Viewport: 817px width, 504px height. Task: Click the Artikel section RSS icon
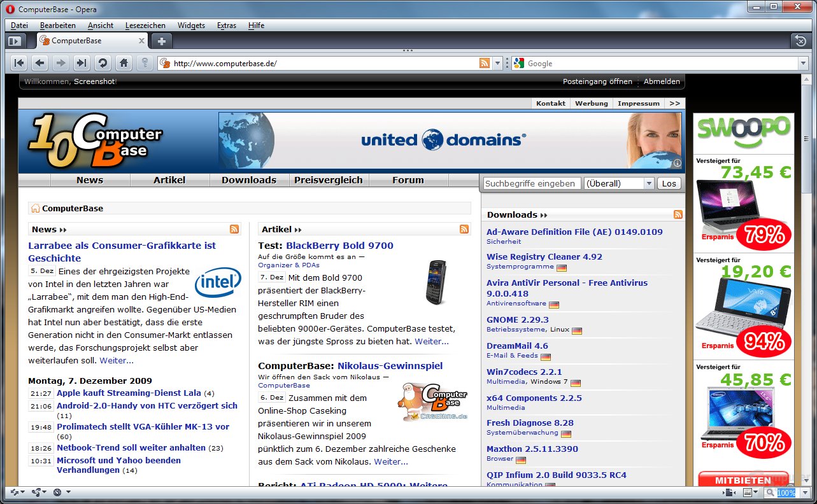click(464, 229)
